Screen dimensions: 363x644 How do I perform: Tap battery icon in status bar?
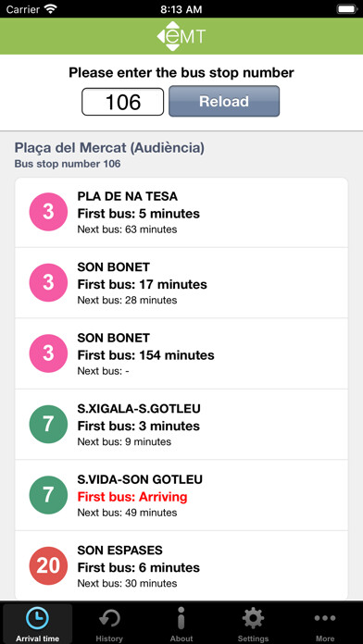346,8
